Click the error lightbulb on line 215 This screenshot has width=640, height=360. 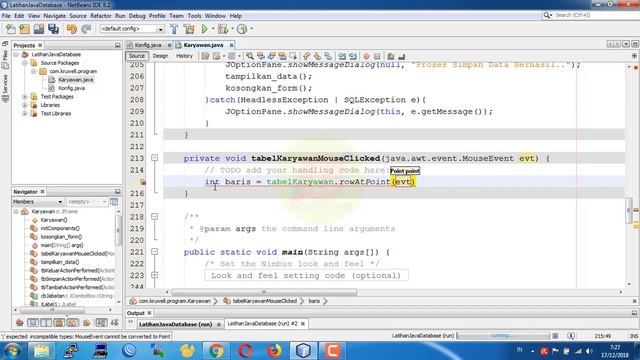pos(143,182)
